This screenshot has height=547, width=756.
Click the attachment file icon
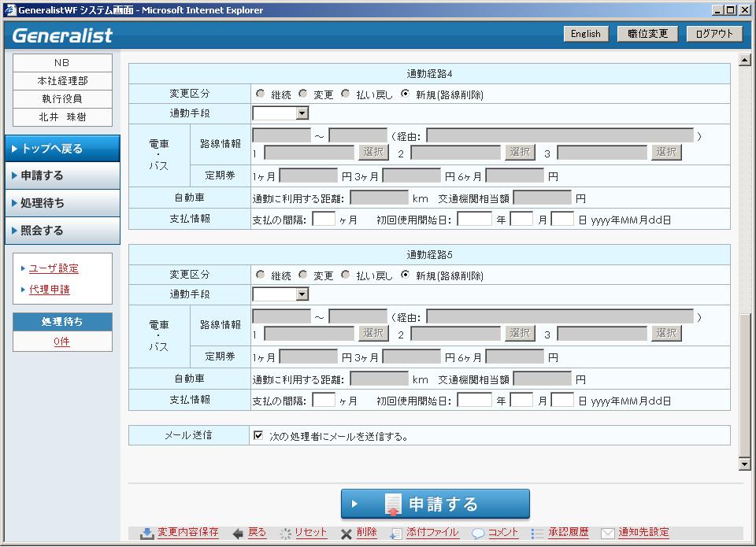[396, 533]
